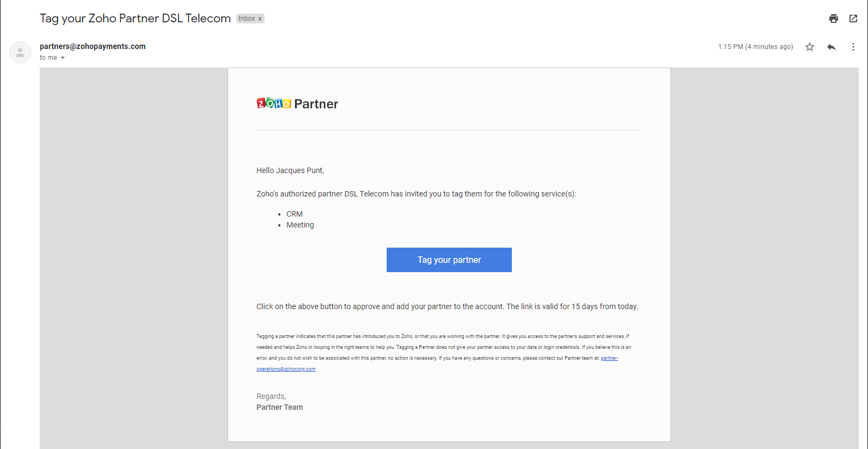The image size is (868, 449).
Task: Star this message from partners@zohopayments.com
Action: [x=810, y=47]
